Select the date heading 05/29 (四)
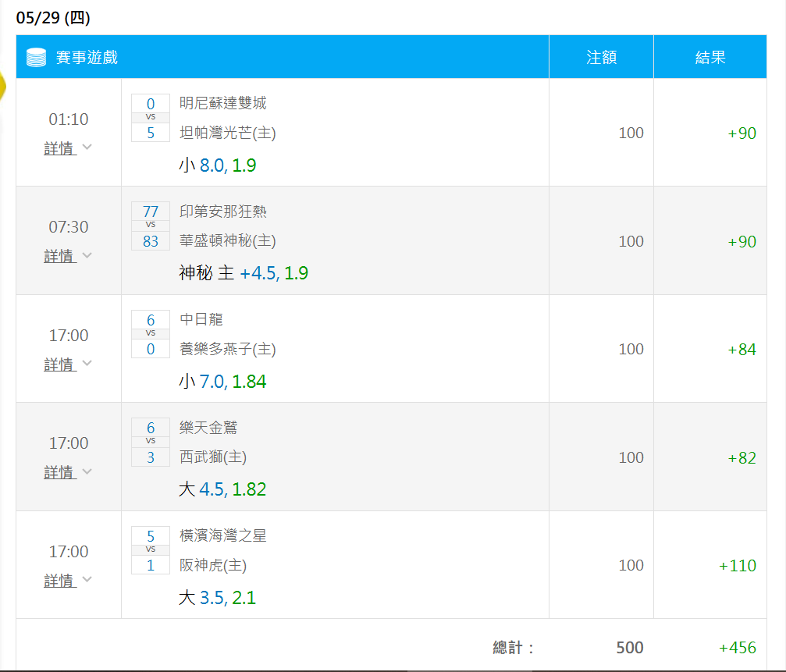The image size is (786, 672). 53,17
